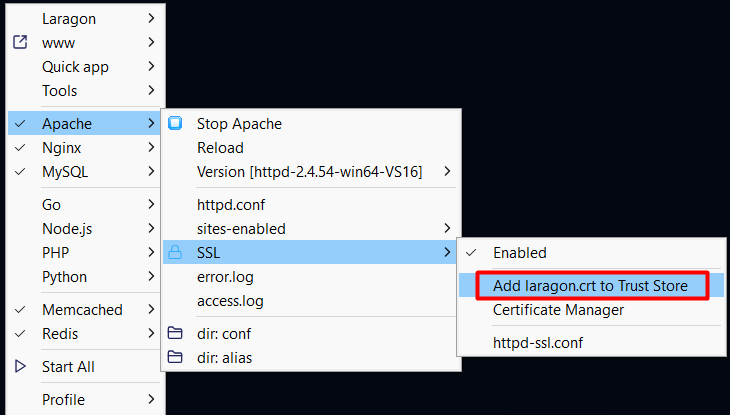This screenshot has width=730, height=415.
Task: Open Certificate Manager
Action: [558, 310]
